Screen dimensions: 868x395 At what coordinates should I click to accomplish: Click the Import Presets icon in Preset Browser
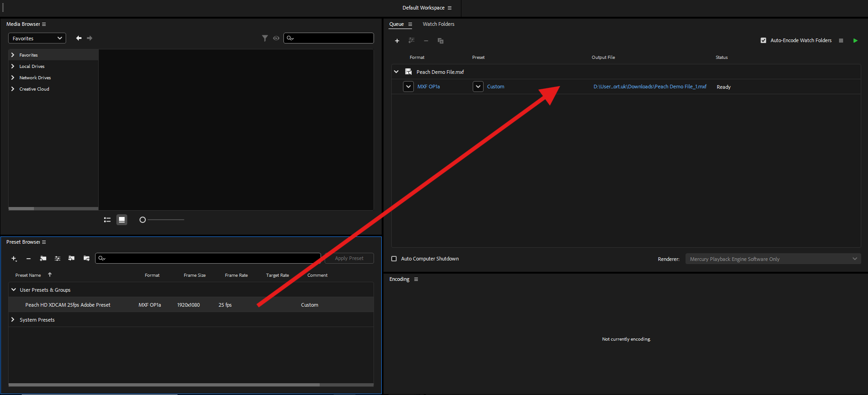tap(72, 259)
